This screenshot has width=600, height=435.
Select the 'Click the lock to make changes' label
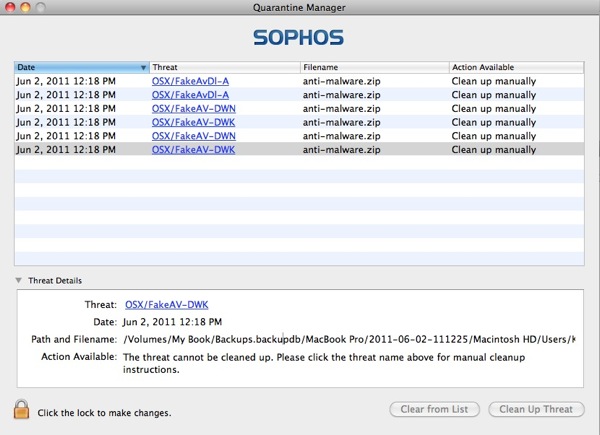[x=104, y=413]
